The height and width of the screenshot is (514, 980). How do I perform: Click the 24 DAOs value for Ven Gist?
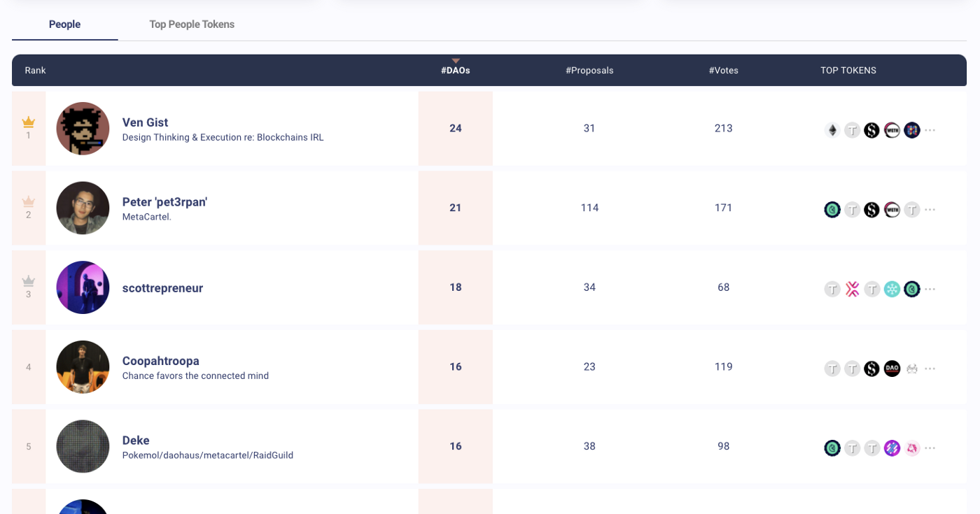point(456,129)
